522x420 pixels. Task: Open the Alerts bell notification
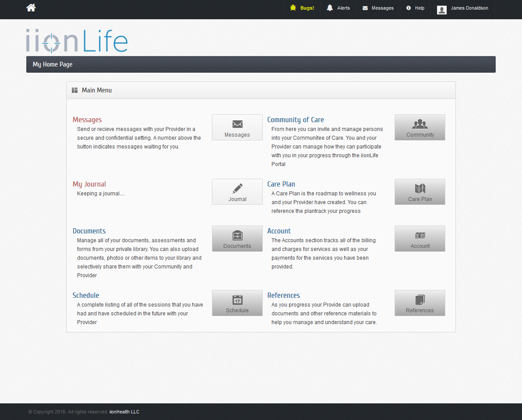point(339,8)
